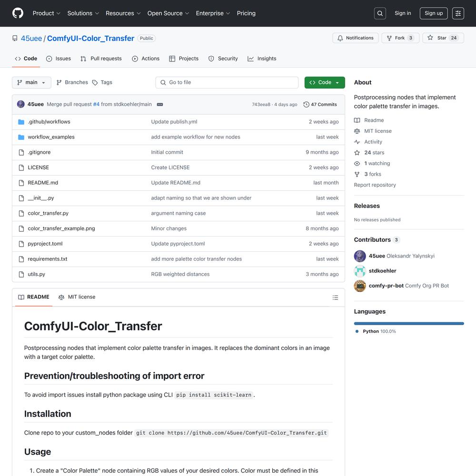
Task: Open the __init__.py file
Action: [x=41, y=198]
